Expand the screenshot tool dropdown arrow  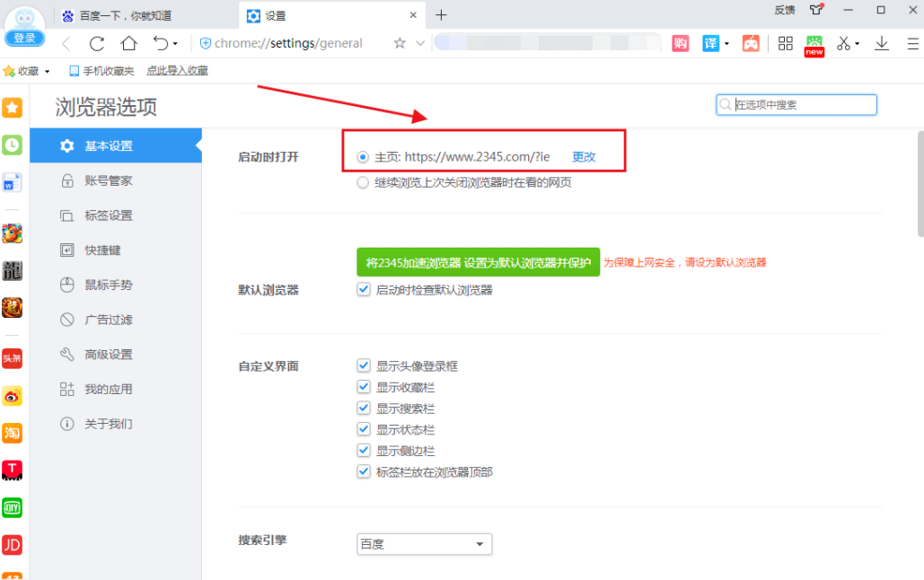pos(857,44)
